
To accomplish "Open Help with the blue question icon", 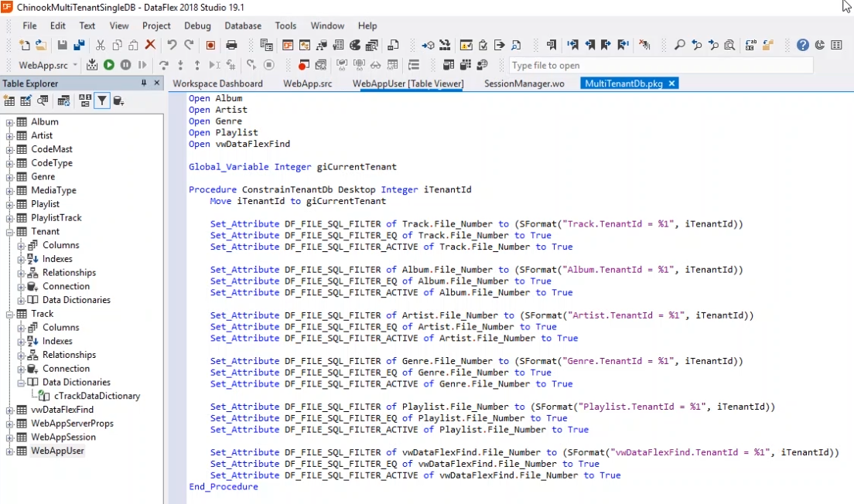I will [x=803, y=46].
